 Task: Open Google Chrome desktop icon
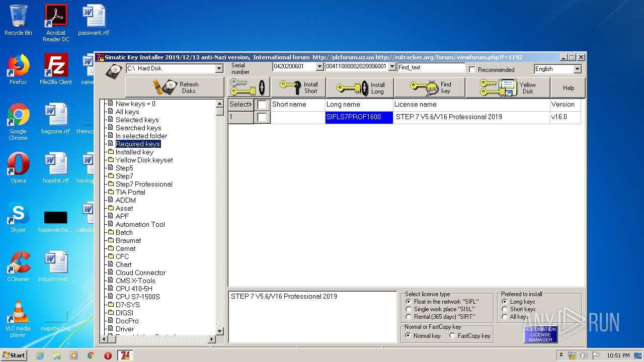click(x=18, y=122)
